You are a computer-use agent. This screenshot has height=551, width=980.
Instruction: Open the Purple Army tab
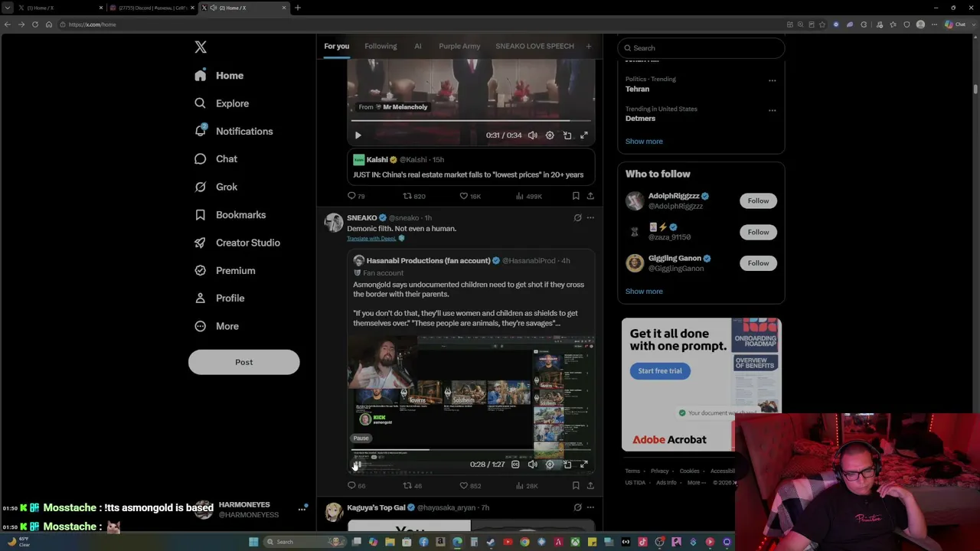(459, 46)
